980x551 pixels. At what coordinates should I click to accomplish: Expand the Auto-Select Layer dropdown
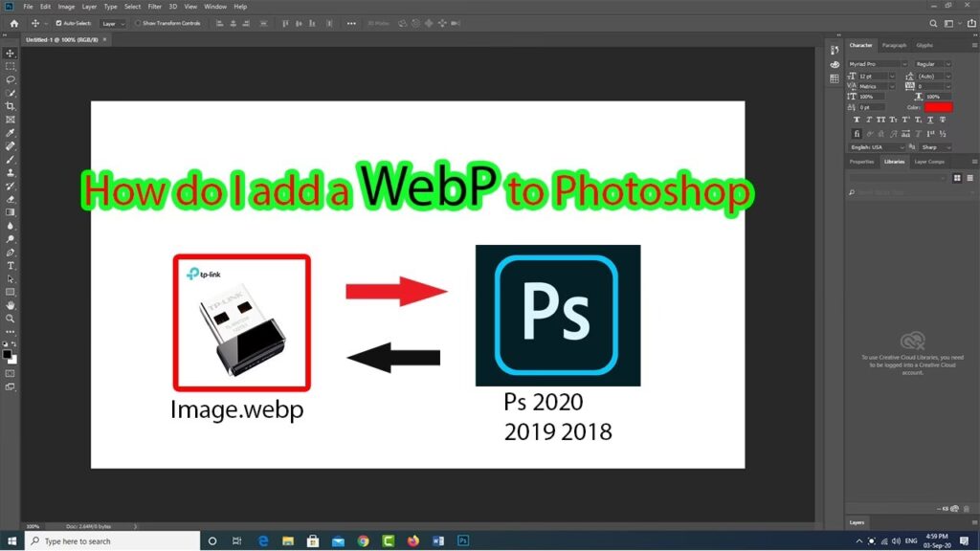[x=113, y=23]
